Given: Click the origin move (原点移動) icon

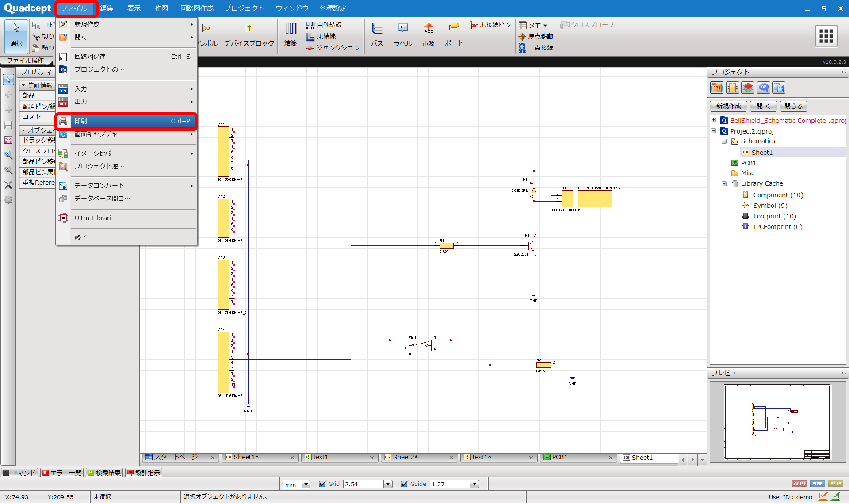Looking at the screenshot, I should [x=523, y=36].
